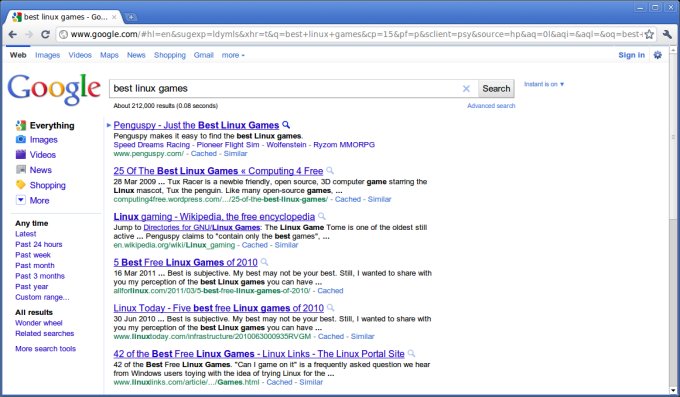This screenshot has height=397, width=680.
Task: Select the Videos icon in left sidebar
Action: tap(21, 154)
